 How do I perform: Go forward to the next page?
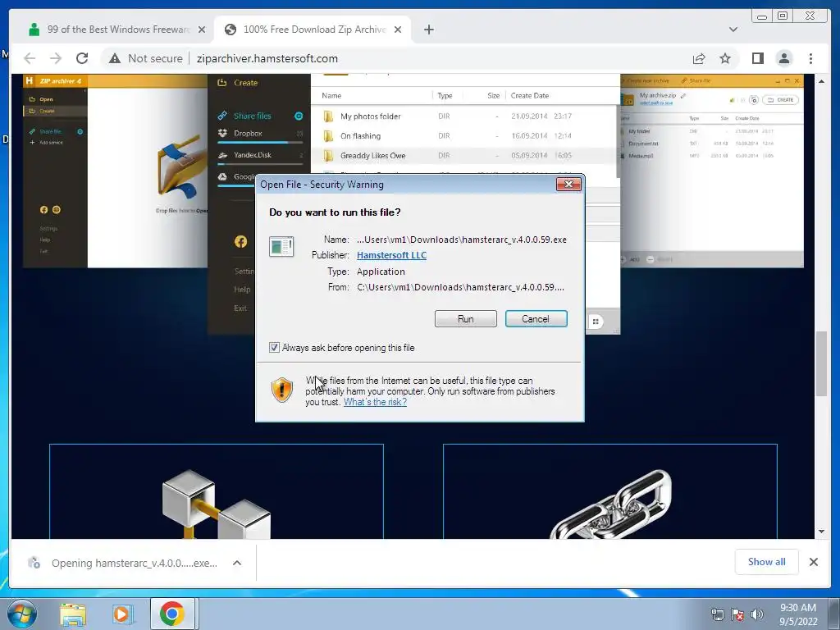click(x=56, y=58)
